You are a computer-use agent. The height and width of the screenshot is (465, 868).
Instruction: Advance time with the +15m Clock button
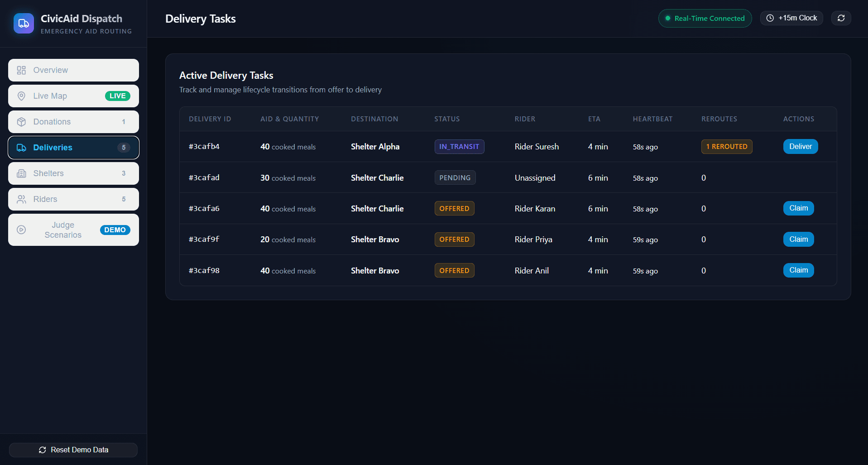pyautogui.click(x=791, y=18)
